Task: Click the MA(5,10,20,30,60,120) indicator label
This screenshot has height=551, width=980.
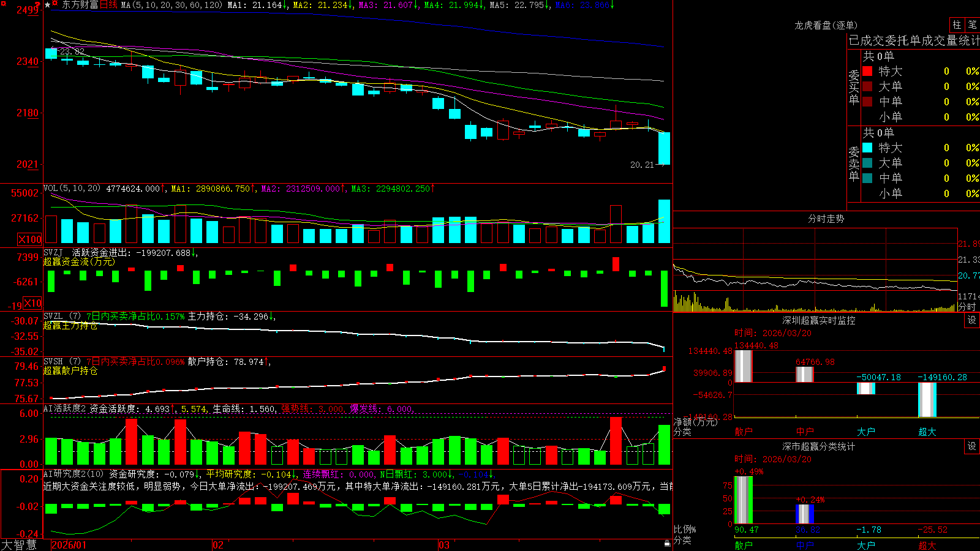Action: tap(171, 5)
